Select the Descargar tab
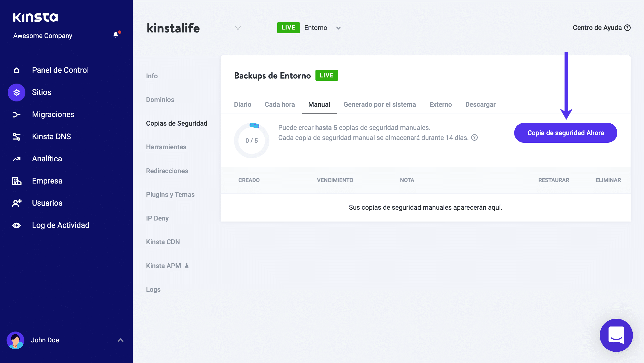The width and height of the screenshot is (644, 363). click(x=480, y=104)
